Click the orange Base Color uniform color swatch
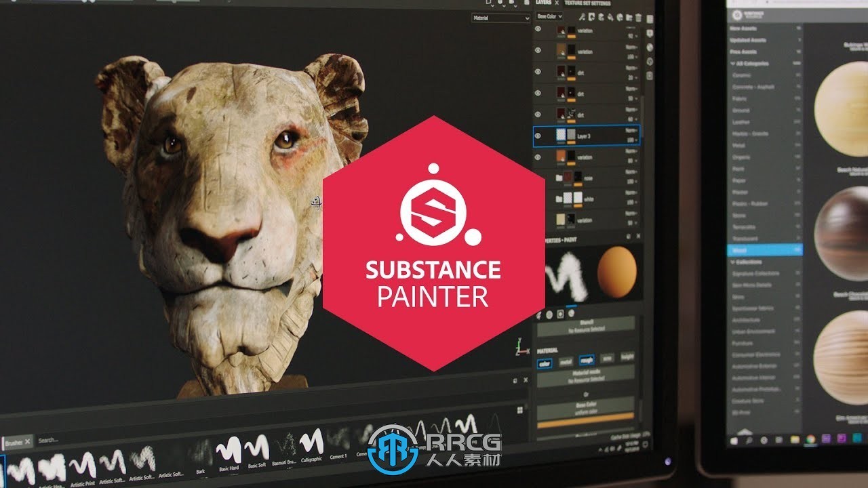This screenshot has height=488, width=868. click(x=585, y=421)
